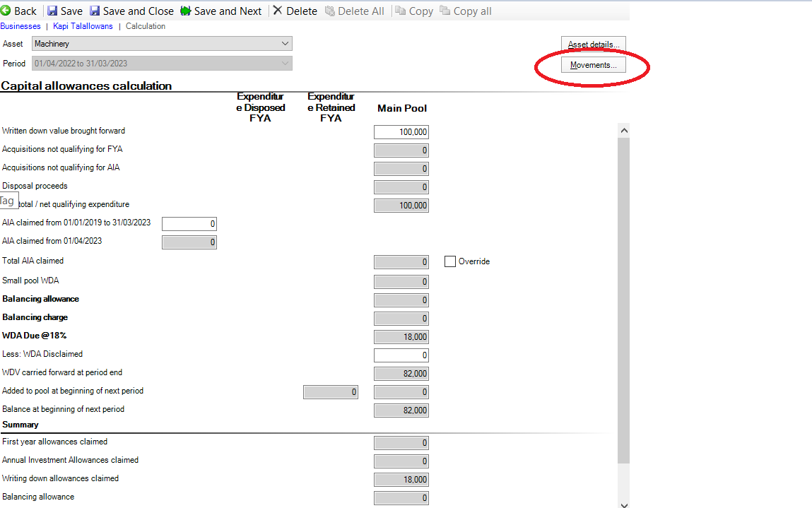Click WDV carried forward value field
812x508 pixels.
click(x=401, y=373)
